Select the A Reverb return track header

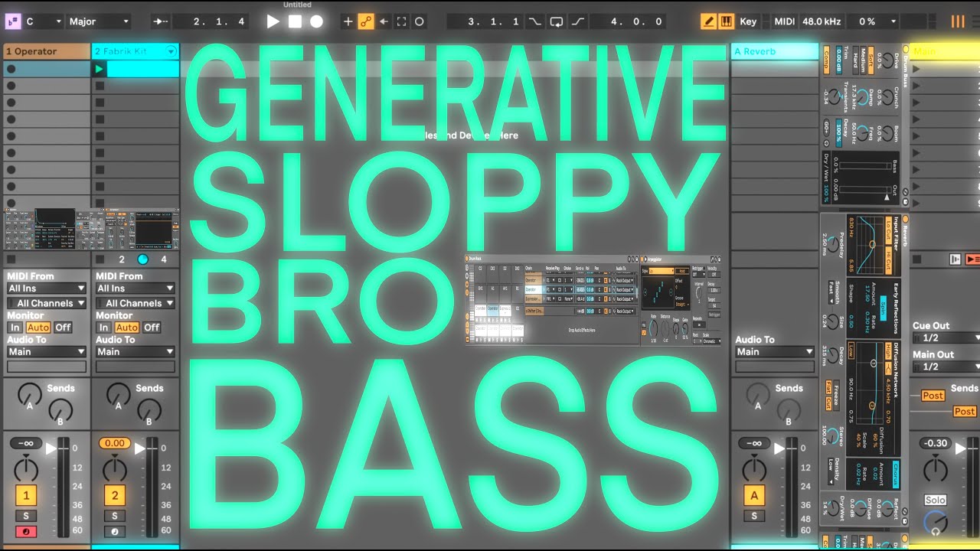pyautogui.click(x=774, y=51)
